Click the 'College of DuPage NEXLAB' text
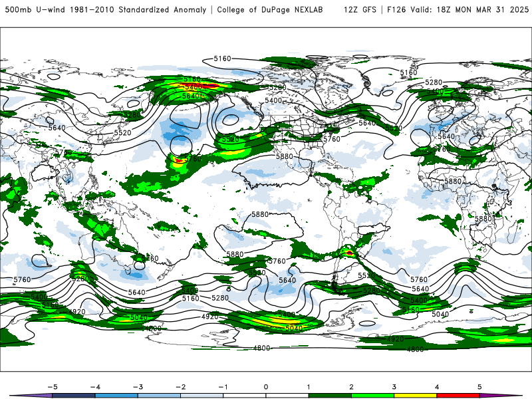This screenshot has height=399, width=532. (x=270, y=9)
